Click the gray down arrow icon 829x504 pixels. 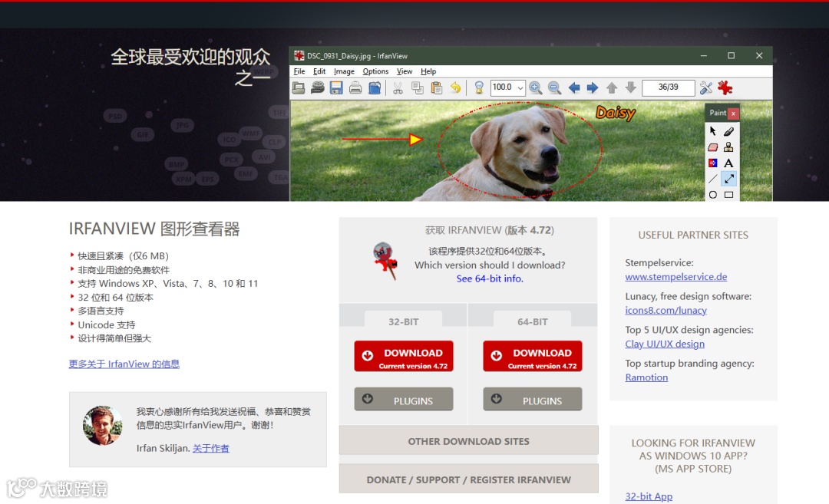631,87
